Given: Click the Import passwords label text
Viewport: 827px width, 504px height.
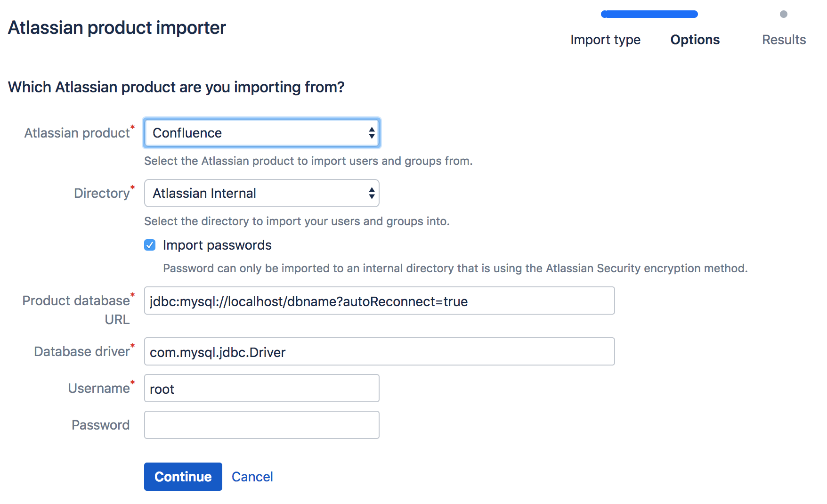Looking at the screenshot, I should [217, 245].
